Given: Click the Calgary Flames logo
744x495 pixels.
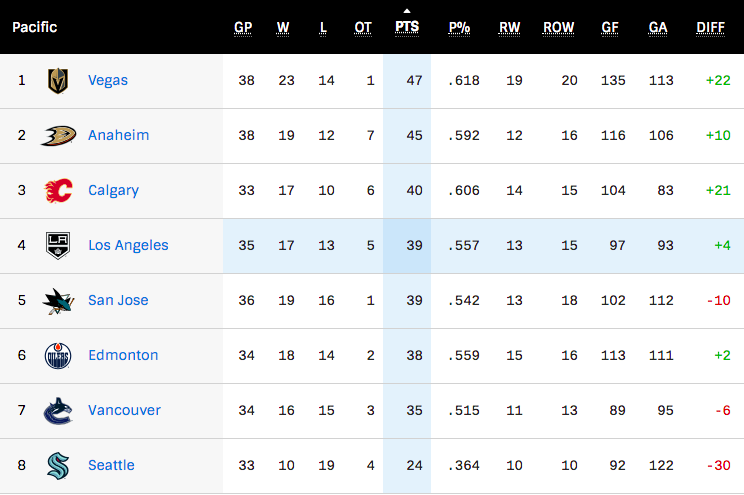Looking at the screenshot, I should [x=58, y=191].
